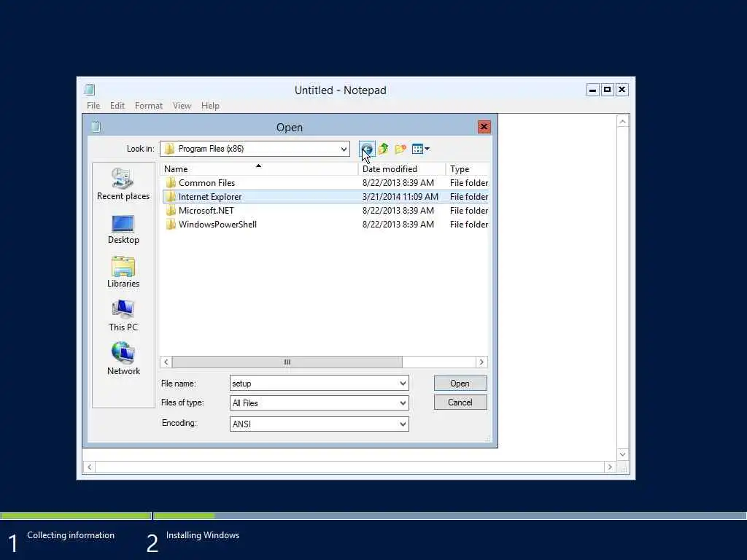747x560 pixels.
Task: Select the Microsoft.NET folder icon
Action: coord(171,211)
